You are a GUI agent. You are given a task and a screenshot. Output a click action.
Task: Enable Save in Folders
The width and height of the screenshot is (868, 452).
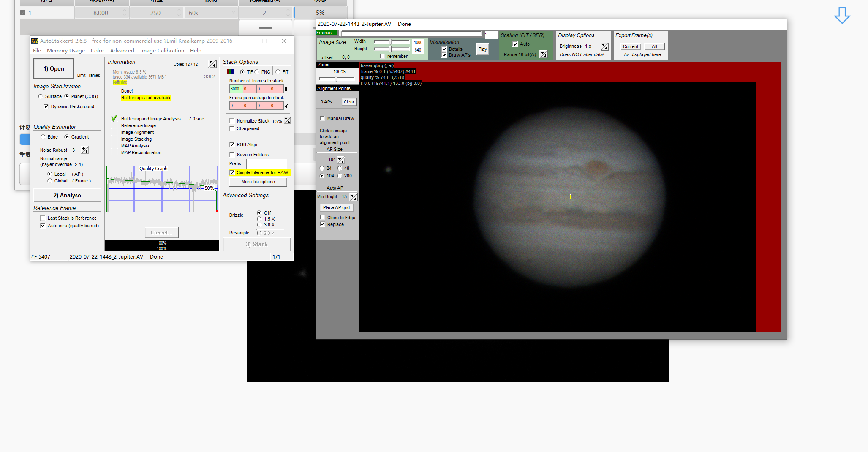pyautogui.click(x=232, y=155)
